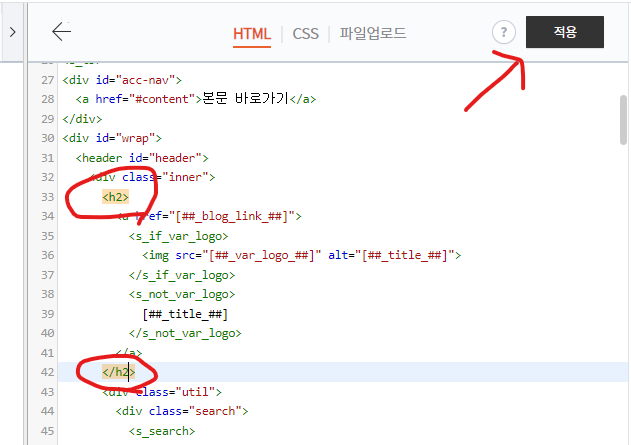Viewport: 631px width, 445px height.
Task: Click the <s_search> tag line
Action: pyautogui.click(x=161, y=430)
